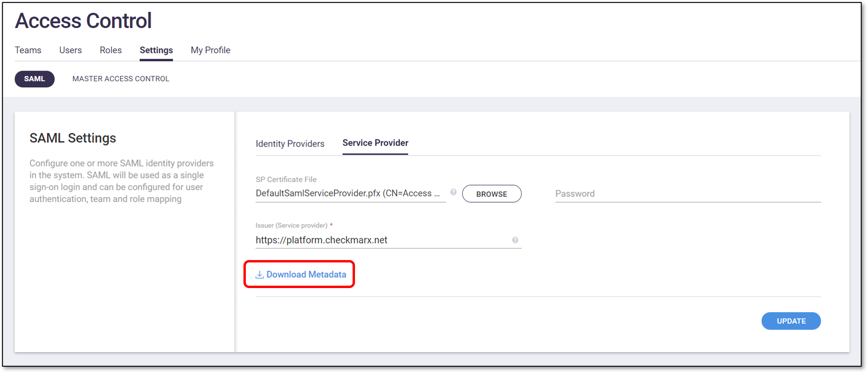The height and width of the screenshot is (373, 868).
Task: Open the Teams tab
Action: coord(28,50)
